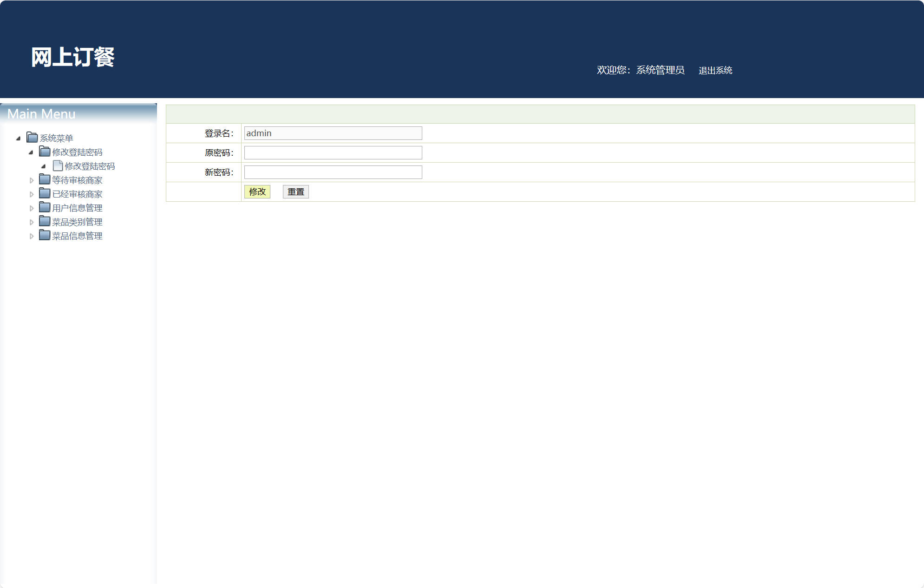The image size is (924, 588).
Task: Click the 菜品类别管理 folder icon
Action: [44, 221]
